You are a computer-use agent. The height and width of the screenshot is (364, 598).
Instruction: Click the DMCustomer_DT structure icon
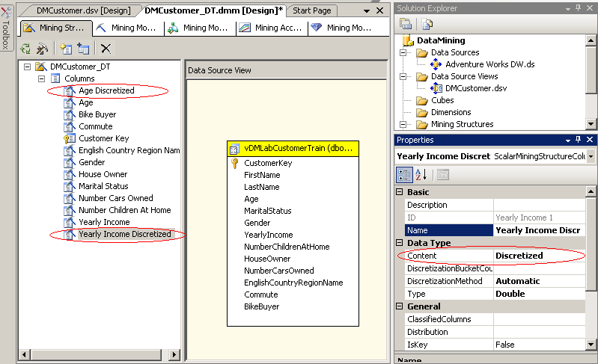tap(41, 67)
